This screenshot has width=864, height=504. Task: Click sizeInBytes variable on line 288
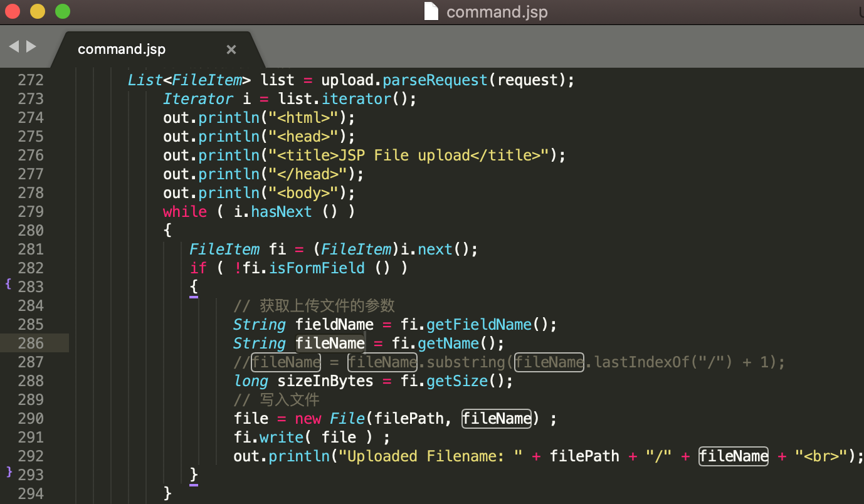(325, 381)
